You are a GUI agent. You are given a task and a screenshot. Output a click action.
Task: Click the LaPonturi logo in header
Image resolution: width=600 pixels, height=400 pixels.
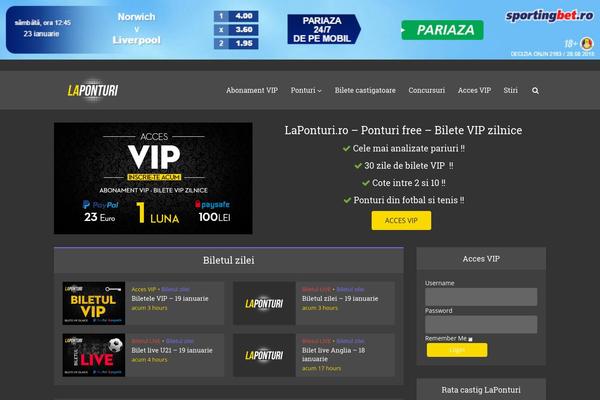coord(93,91)
